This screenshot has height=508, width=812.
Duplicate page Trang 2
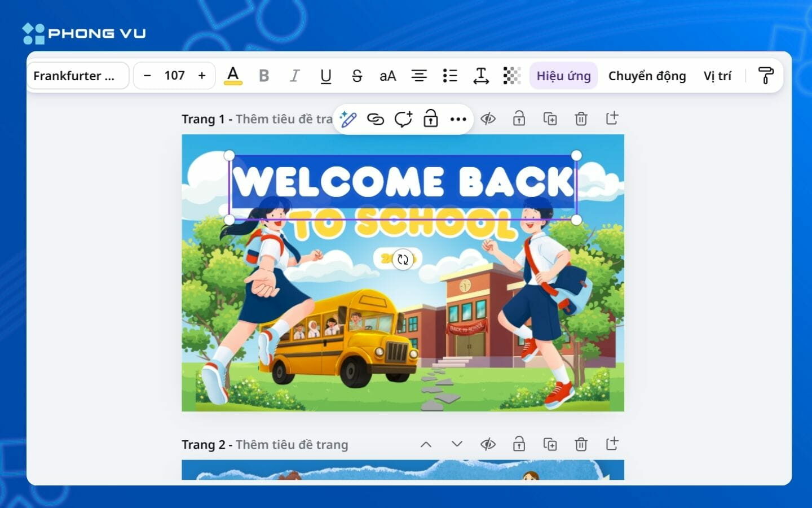(x=550, y=445)
